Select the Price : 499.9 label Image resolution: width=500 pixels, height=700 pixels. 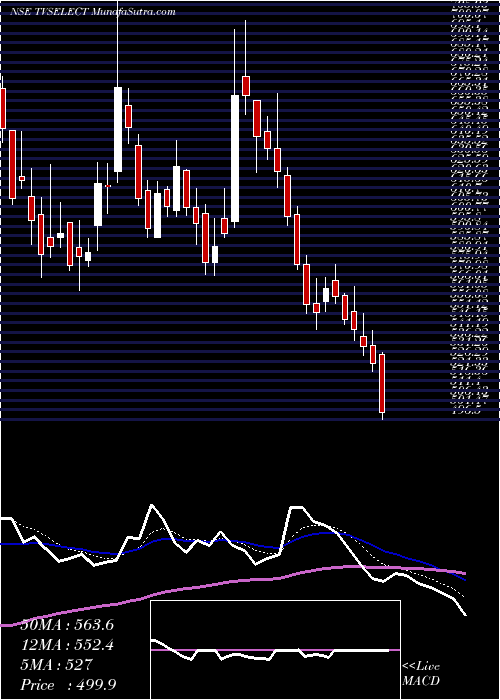68,685
